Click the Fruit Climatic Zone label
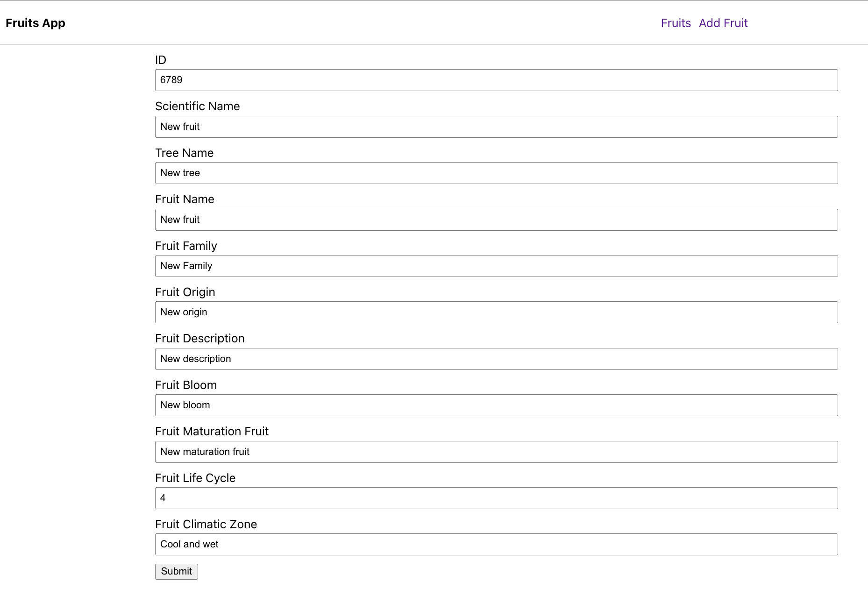The height and width of the screenshot is (596, 868). coord(206,524)
